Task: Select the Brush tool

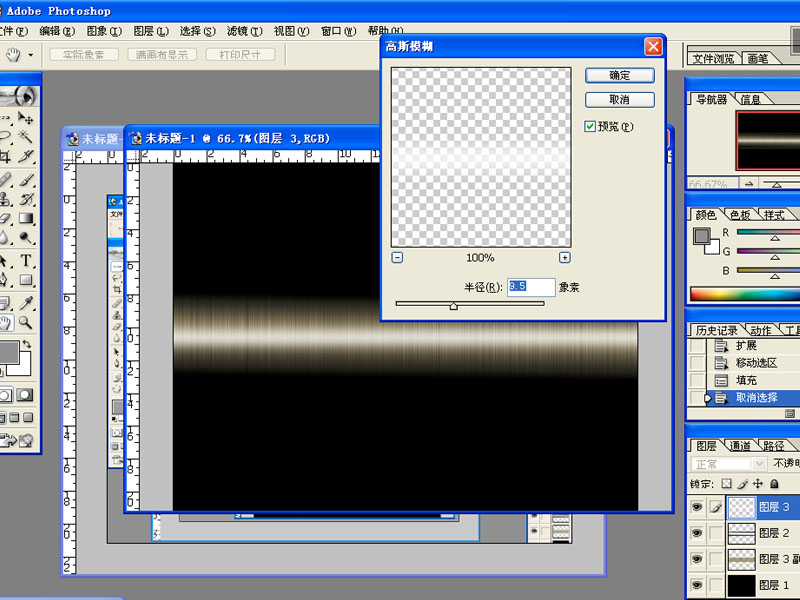Action: 25,180
